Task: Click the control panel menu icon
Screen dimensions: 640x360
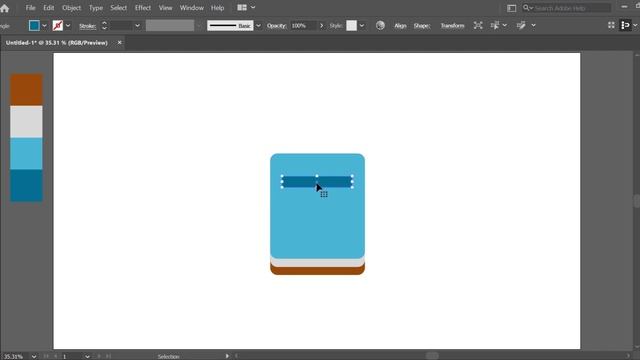Action: click(625, 25)
